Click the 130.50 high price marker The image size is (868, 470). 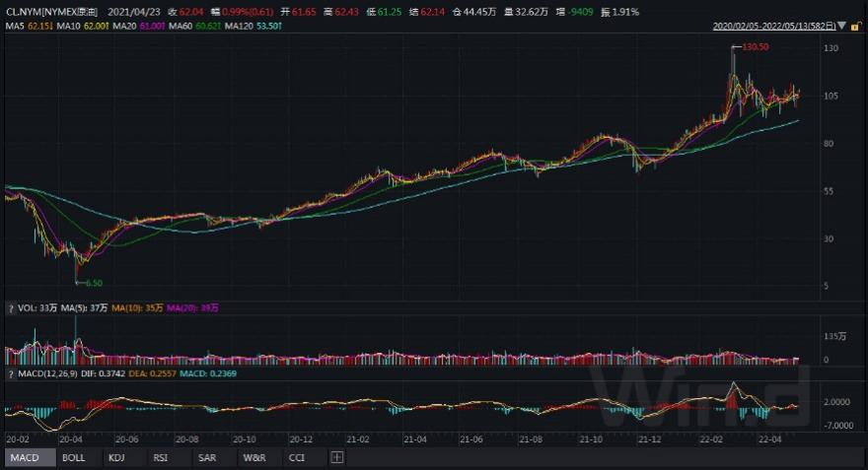point(756,47)
